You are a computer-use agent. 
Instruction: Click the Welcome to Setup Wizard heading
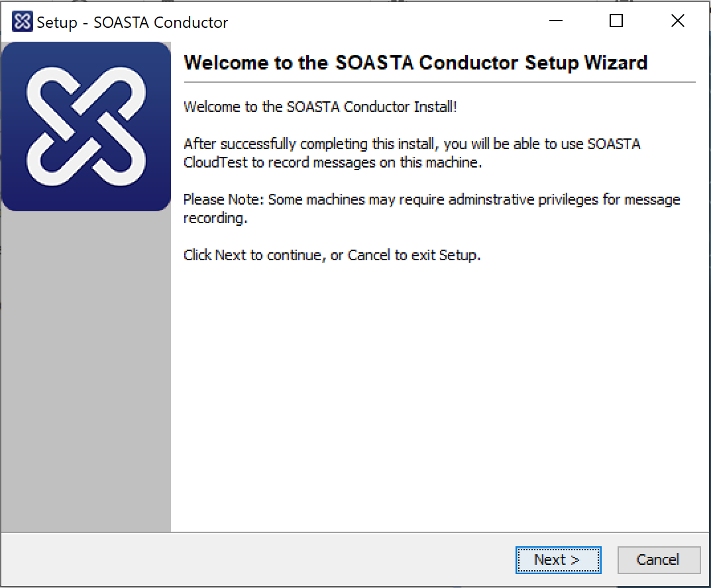pyautogui.click(x=415, y=63)
